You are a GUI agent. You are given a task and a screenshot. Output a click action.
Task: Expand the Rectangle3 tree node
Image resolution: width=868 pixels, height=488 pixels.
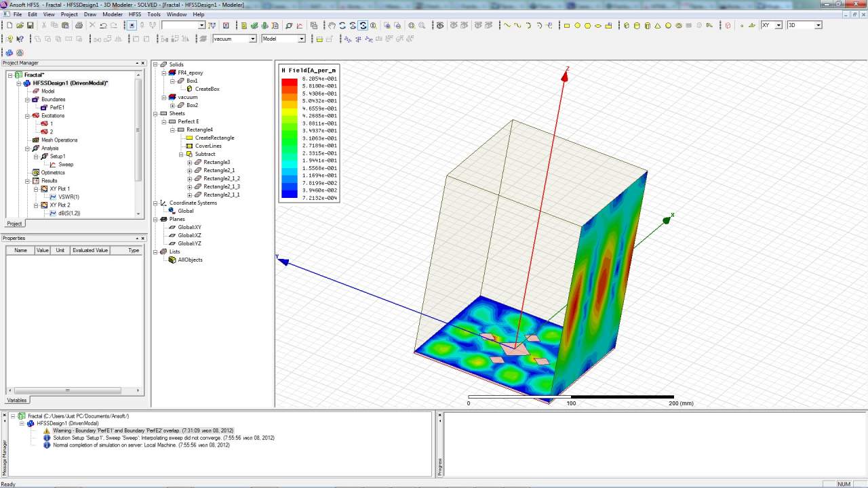(x=190, y=162)
